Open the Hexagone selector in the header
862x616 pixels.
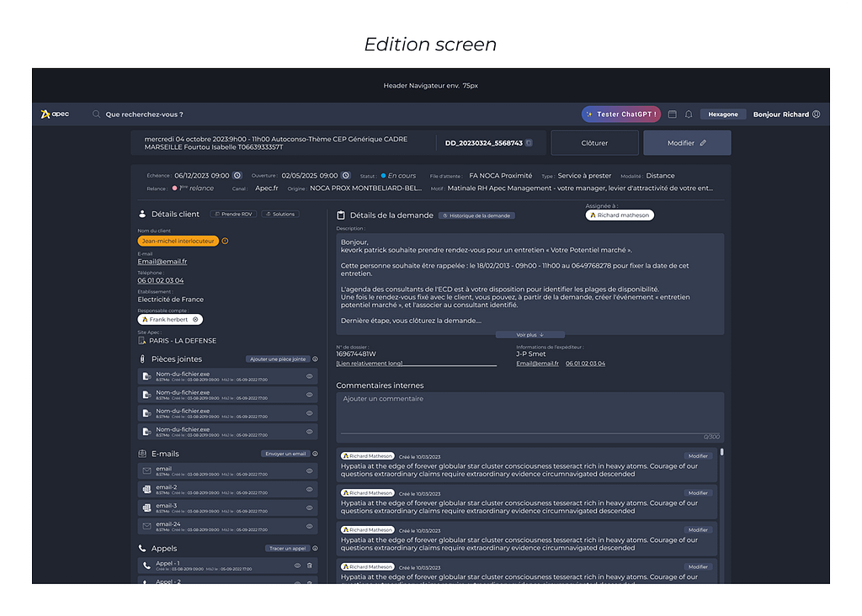coord(722,114)
